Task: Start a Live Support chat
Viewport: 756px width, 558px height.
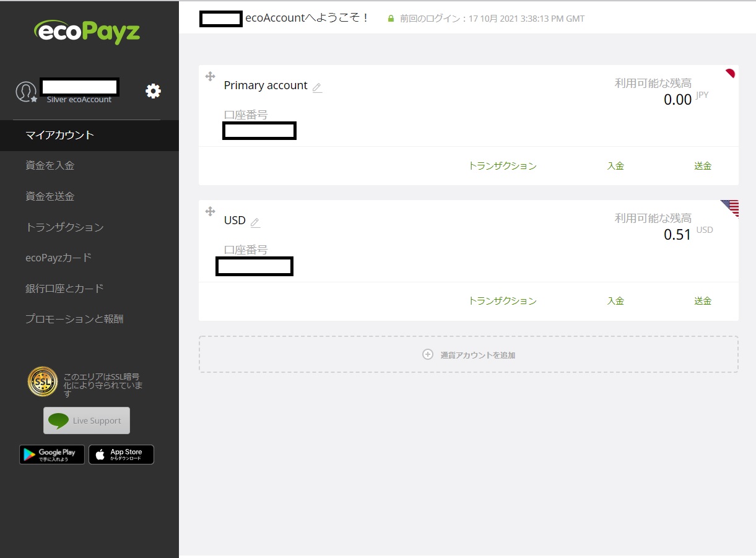Action: (87, 421)
